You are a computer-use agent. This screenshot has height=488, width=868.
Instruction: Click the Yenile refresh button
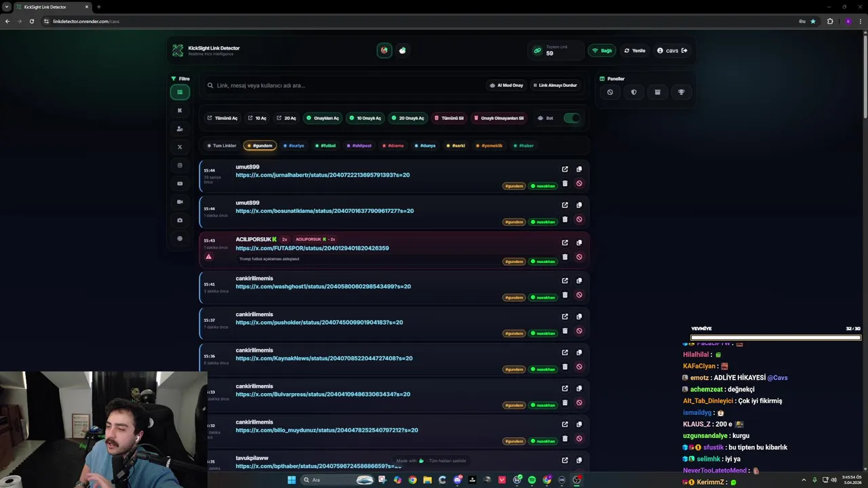pos(635,51)
